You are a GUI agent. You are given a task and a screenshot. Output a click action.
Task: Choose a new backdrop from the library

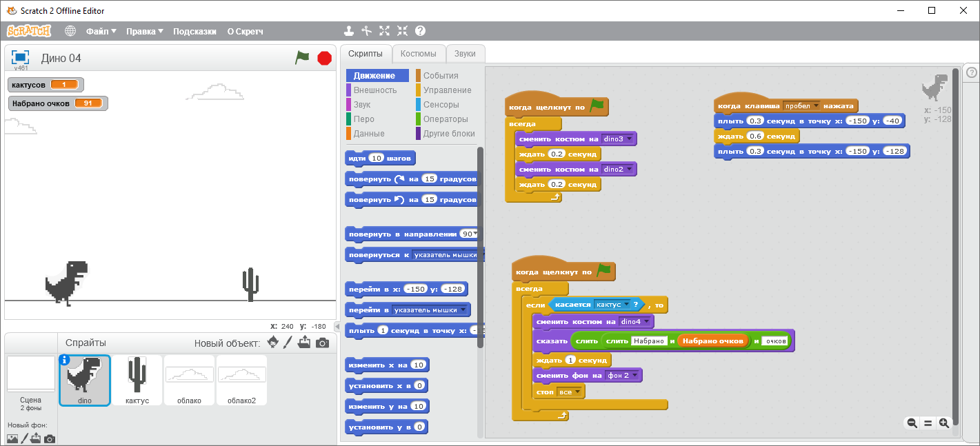pyautogui.click(x=12, y=438)
